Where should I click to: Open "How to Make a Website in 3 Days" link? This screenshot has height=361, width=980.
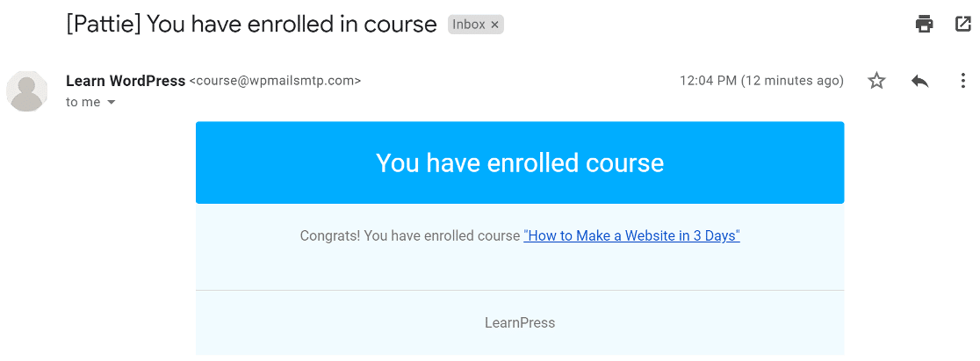[632, 236]
